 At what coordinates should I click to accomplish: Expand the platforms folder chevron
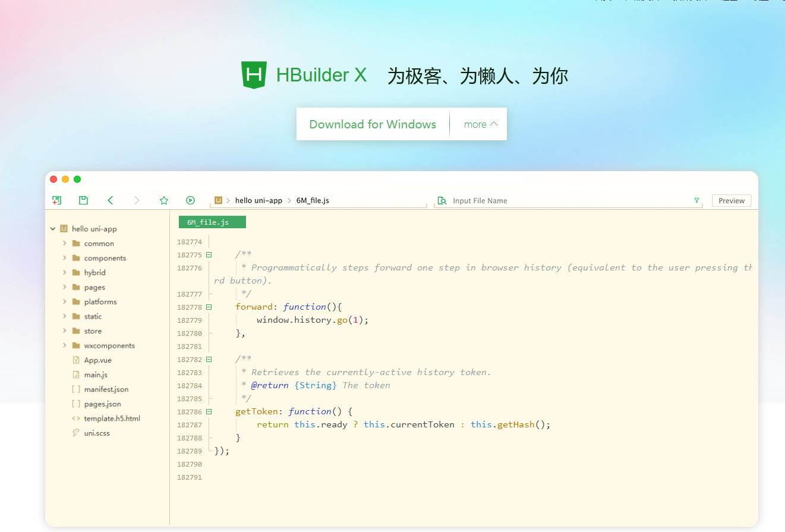(64, 301)
